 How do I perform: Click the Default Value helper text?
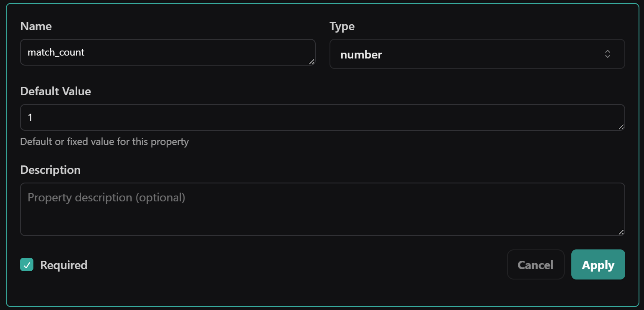104,142
